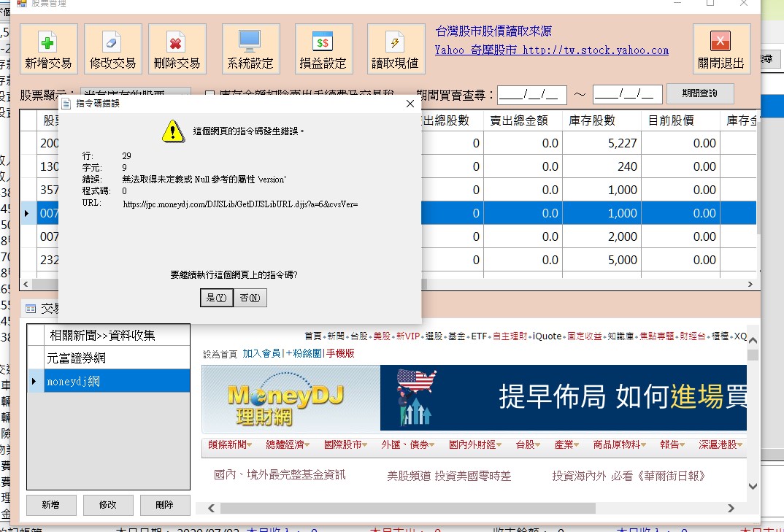This screenshot has height=532, width=784.
Task: Click the 賣出總金額 column header
Action: click(x=523, y=120)
